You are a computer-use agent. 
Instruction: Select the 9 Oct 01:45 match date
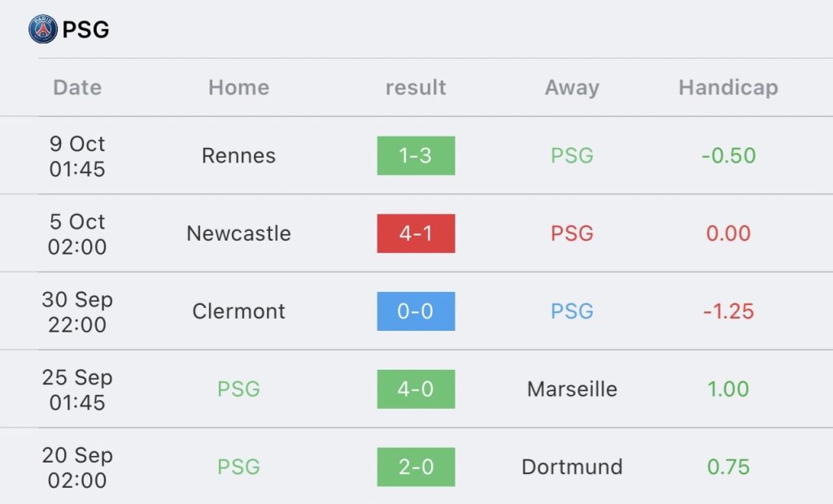click(x=77, y=156)
